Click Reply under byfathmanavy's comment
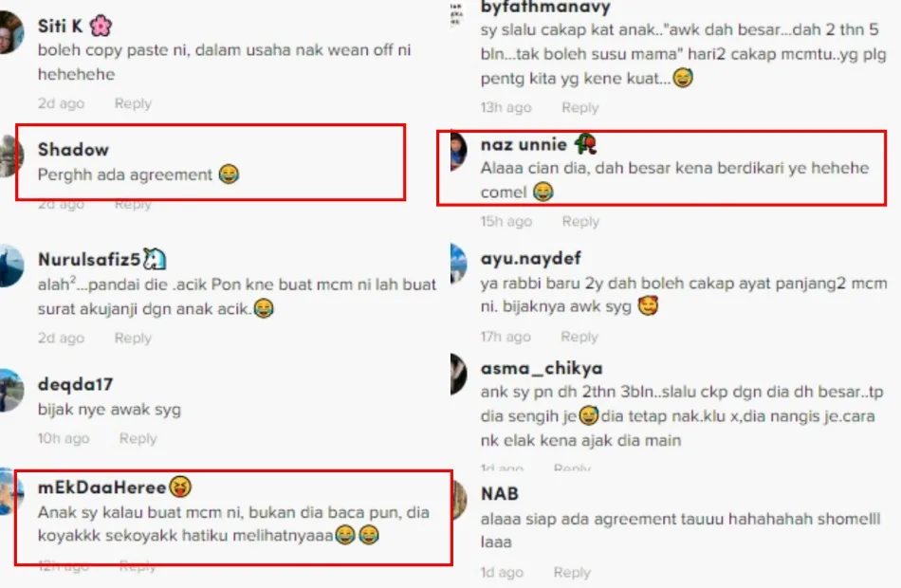 [579, 107]
